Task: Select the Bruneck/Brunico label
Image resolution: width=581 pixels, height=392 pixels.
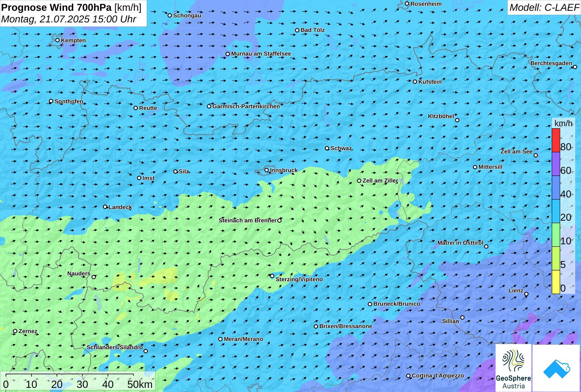Action: tap(397, 304)
